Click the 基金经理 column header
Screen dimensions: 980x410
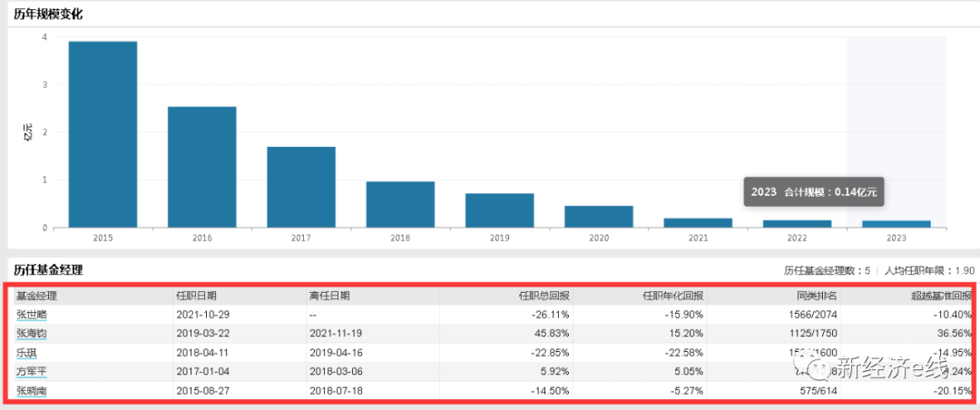pos(36,296)
